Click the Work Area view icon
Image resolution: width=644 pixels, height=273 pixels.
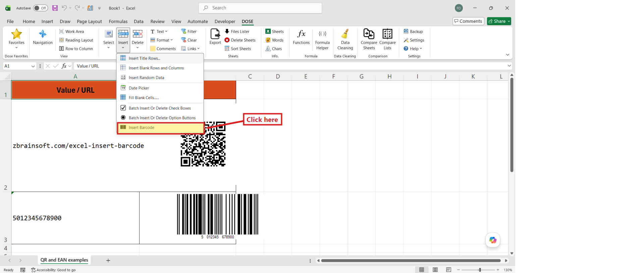pos(71,31)
